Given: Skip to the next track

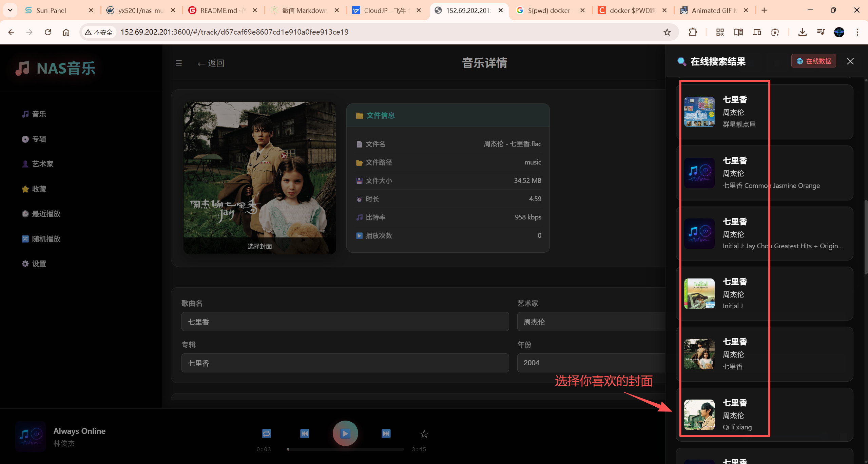Looking at the screenshot, I should [386, 433].
